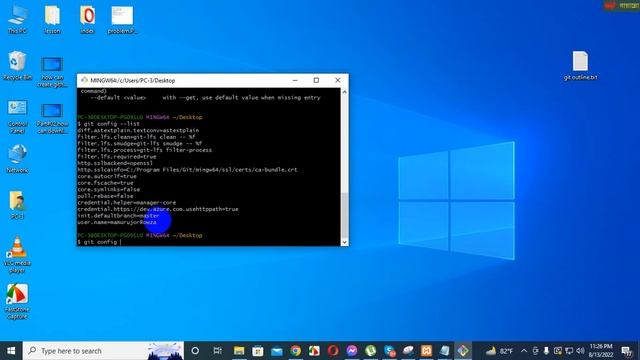Click 'http.sslbackend=openssl' output line
This screenshot has width=640, height=360.
(x=115, y=163)
